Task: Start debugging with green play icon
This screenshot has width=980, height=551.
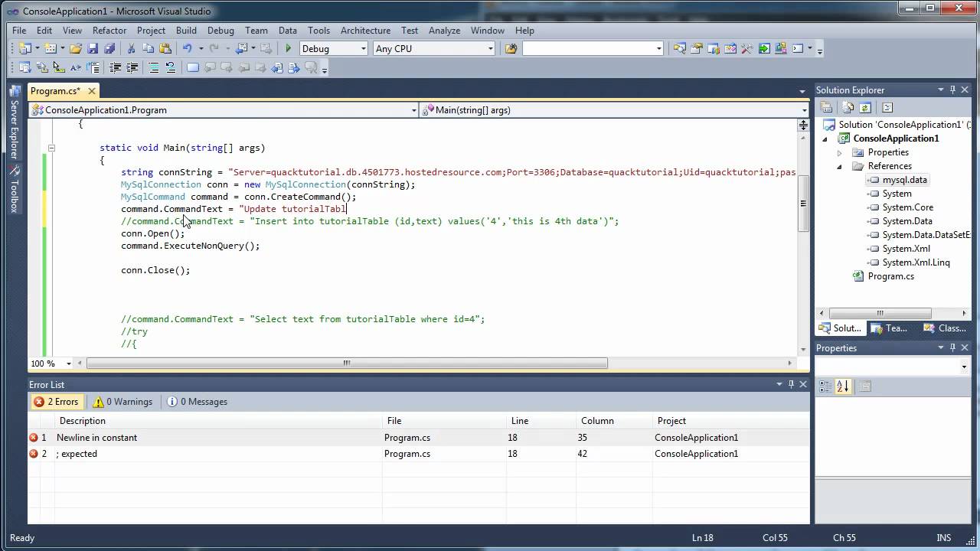Action: [289, 48]
